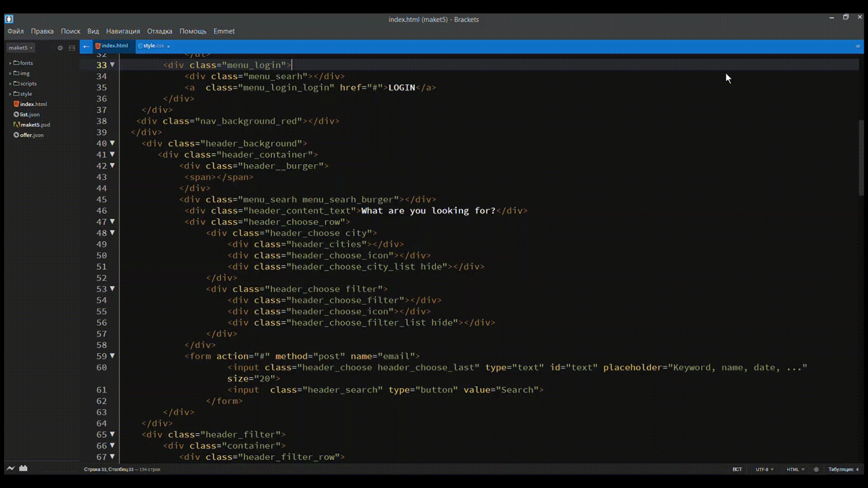Maximize the Brackets window
Screen dimensions: 868x488
pos(845,17)
